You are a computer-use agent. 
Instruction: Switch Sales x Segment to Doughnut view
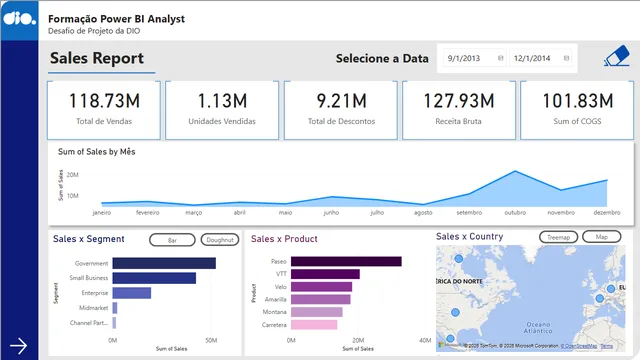coord(220,240)
